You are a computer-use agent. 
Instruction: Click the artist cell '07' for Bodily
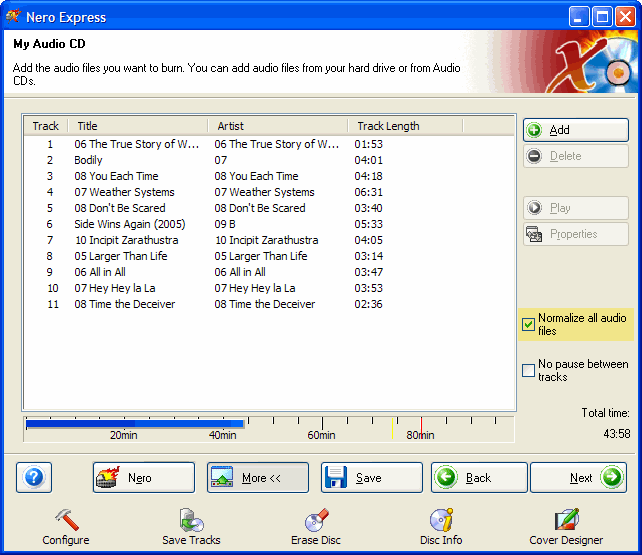tap(221, 160)
